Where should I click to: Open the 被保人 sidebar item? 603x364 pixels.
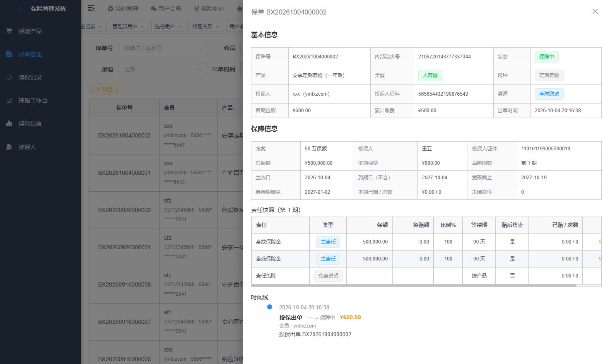pyautogui.click(x=40, y=147)
